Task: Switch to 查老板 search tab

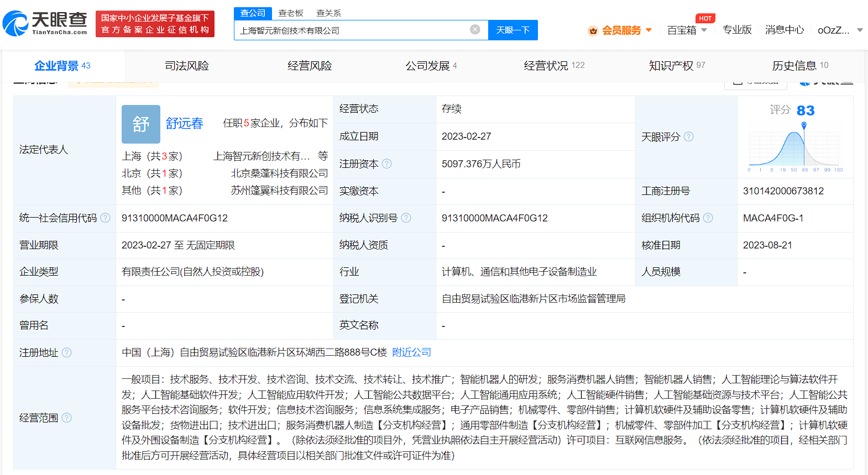Action: (291, 13)
